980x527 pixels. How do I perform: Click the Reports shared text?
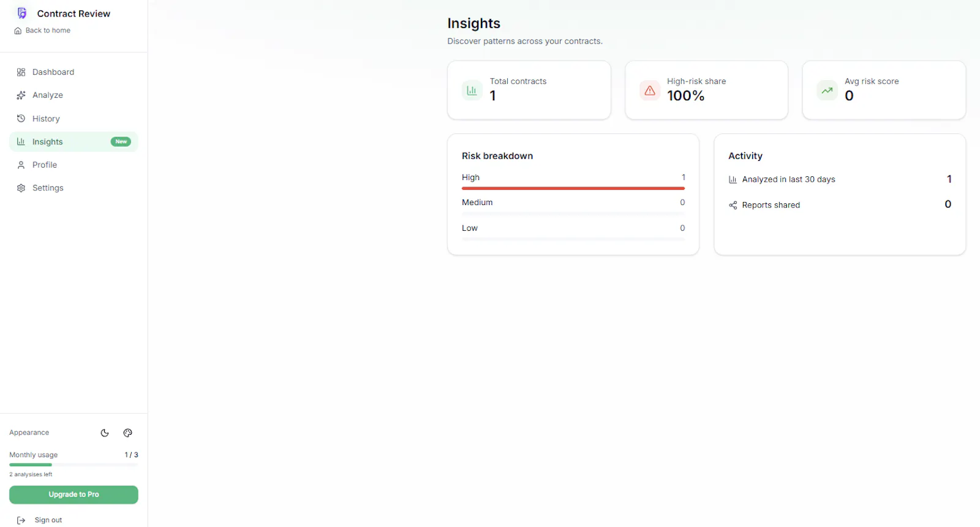point(771,205)
